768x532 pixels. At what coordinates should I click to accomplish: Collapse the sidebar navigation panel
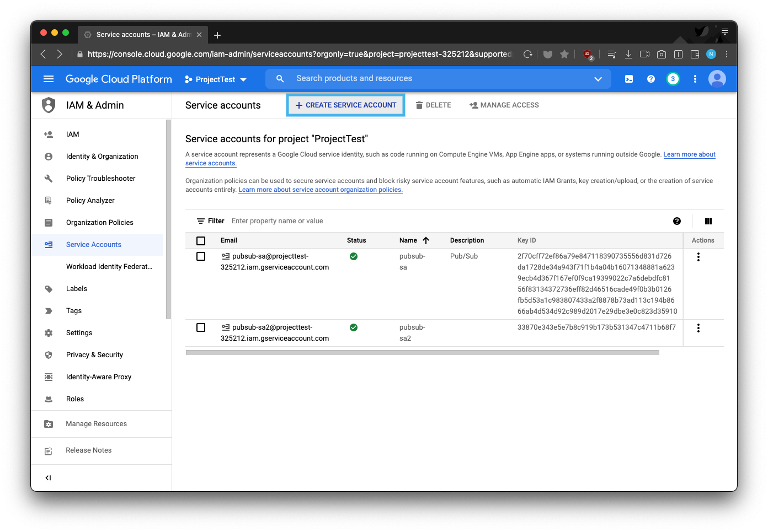click(48, 478)
